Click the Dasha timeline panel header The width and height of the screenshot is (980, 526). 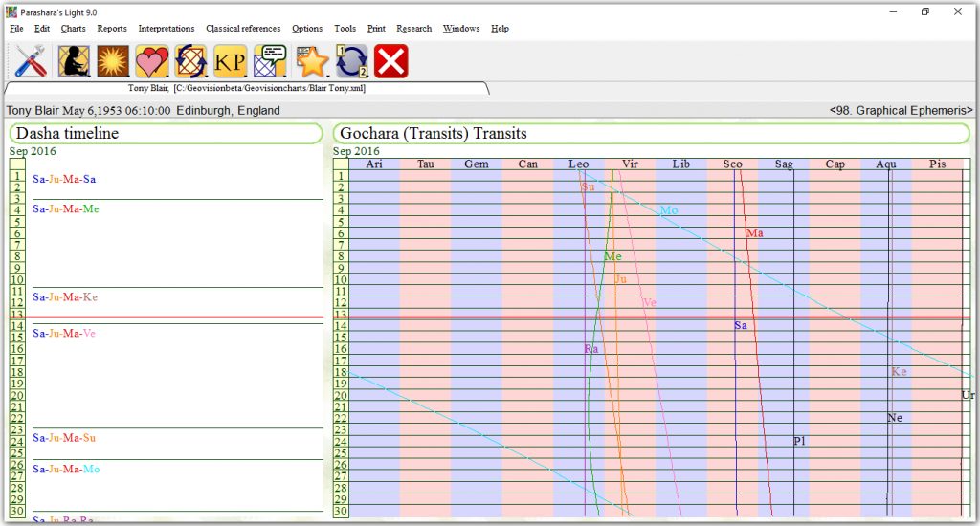(165, 134)
